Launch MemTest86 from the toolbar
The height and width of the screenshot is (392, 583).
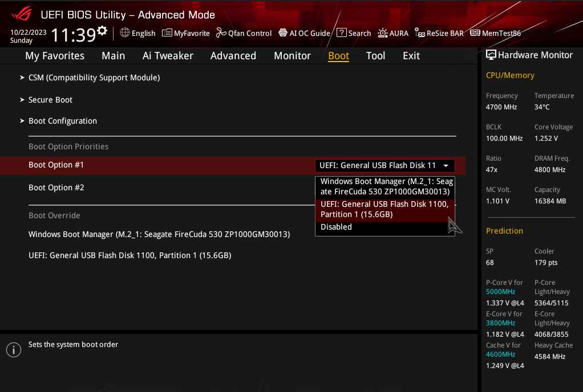pos(495,33)
